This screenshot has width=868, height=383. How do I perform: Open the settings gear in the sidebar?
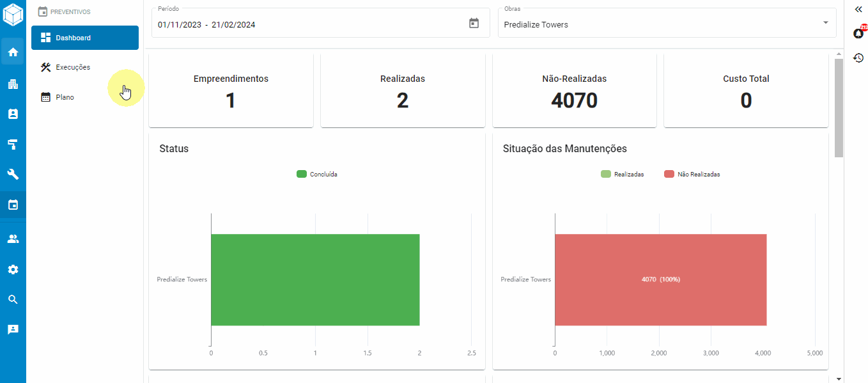tap(13, 269)
